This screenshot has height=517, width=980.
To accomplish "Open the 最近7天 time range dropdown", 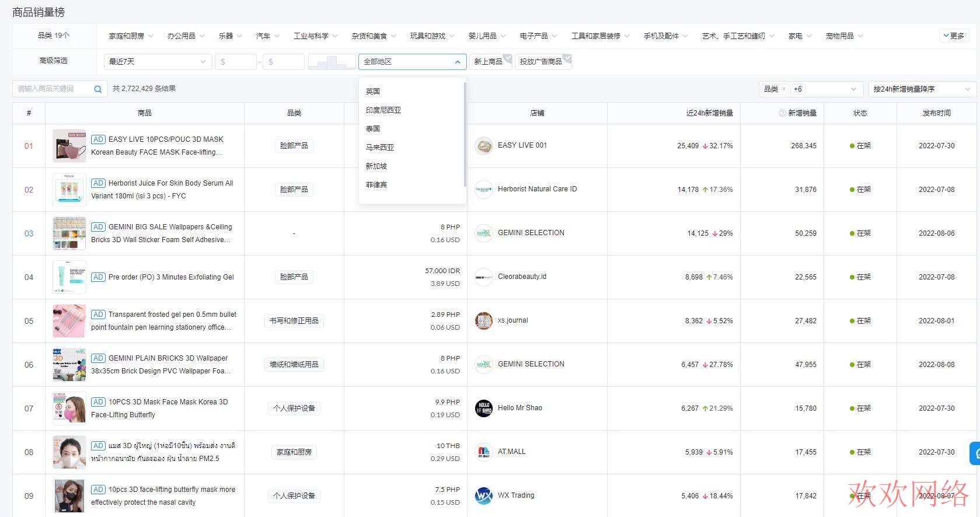I will pos(157,61).
